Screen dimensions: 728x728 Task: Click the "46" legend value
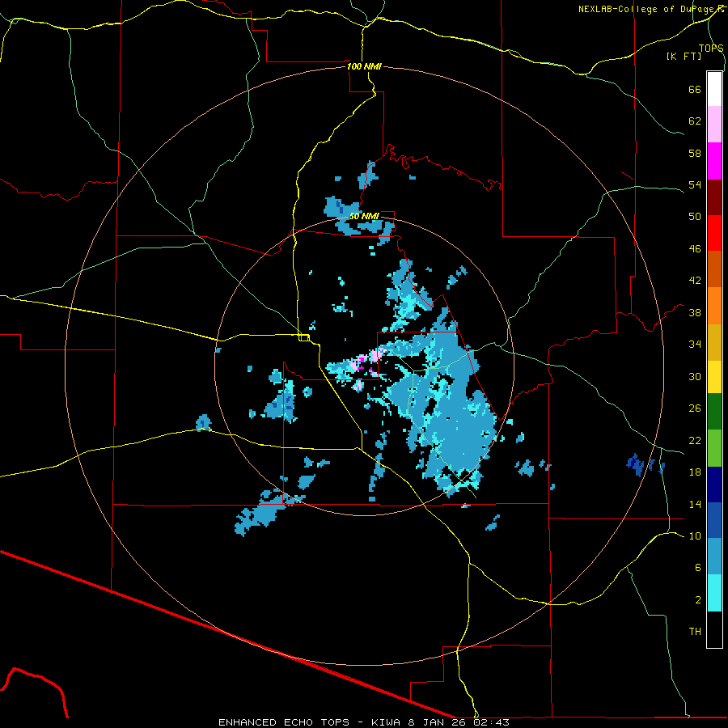pos(695,249)
